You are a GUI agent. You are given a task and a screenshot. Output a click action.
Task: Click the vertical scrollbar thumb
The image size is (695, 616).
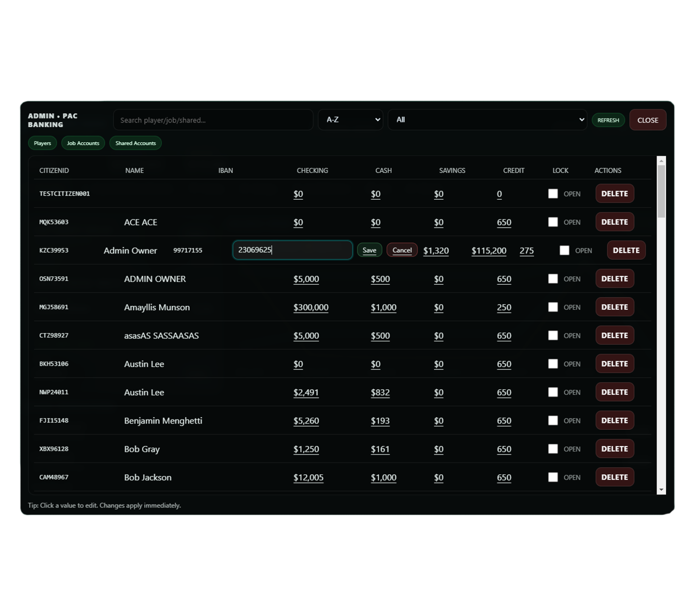661,192
